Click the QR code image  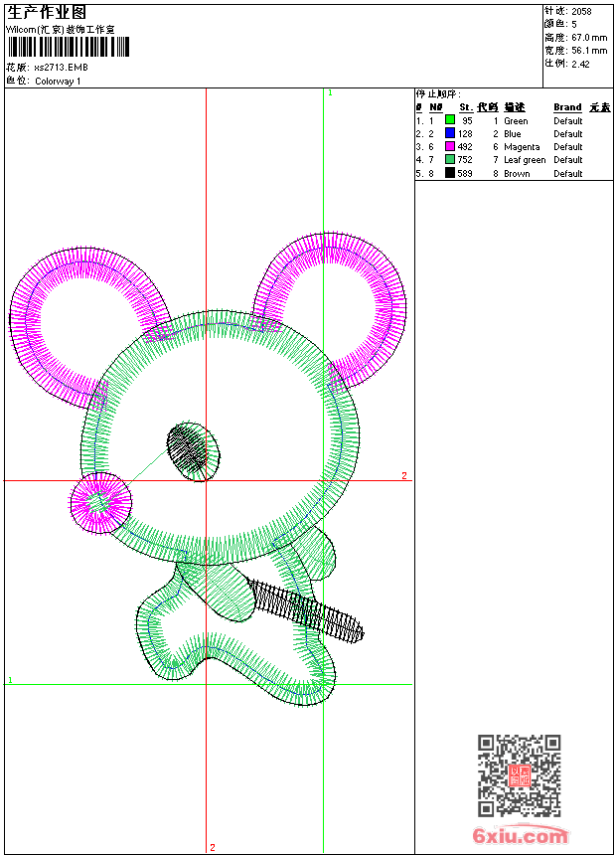519,775
